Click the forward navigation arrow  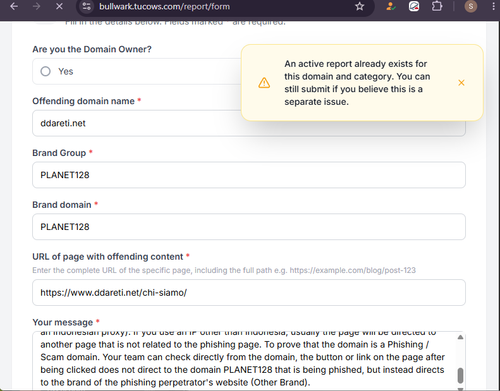coord(36,6)
